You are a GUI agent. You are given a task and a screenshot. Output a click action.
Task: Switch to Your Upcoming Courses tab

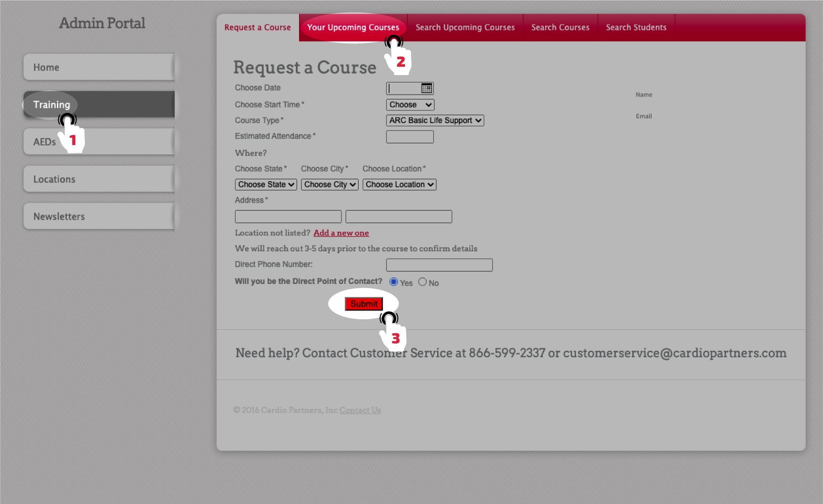353,28
